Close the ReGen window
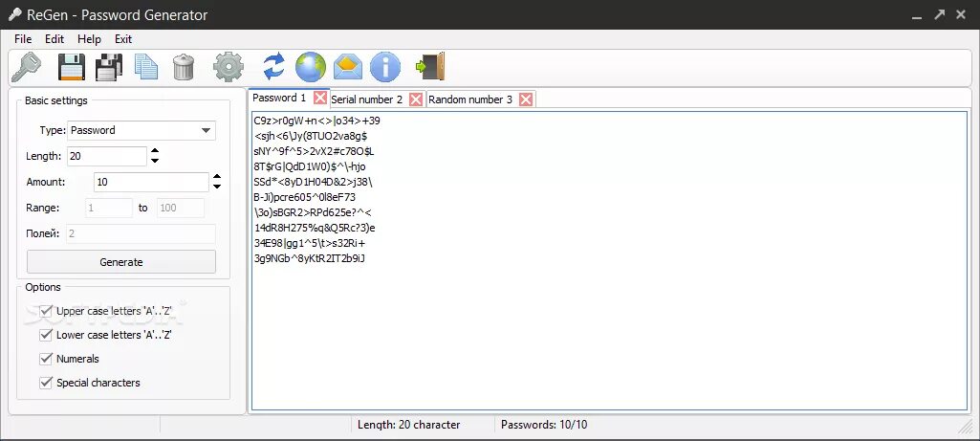This screenshot has height=441, width=980. [961, 14]
